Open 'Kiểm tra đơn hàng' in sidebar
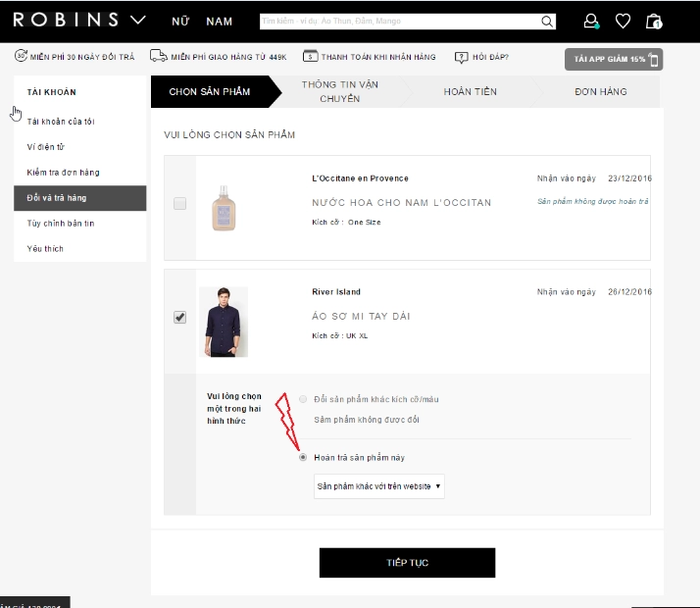The width and height of the screenshot is (700, 608). coord(63,173)
